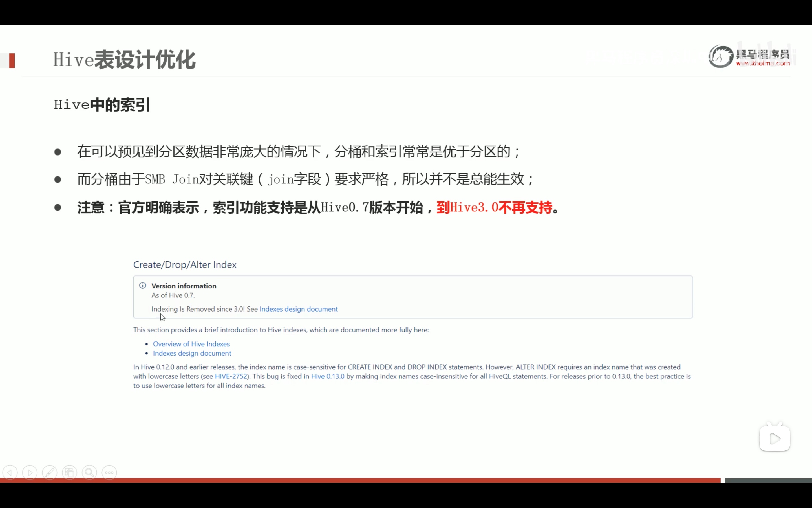Seek within the red played progress bar

click(360, 480)
